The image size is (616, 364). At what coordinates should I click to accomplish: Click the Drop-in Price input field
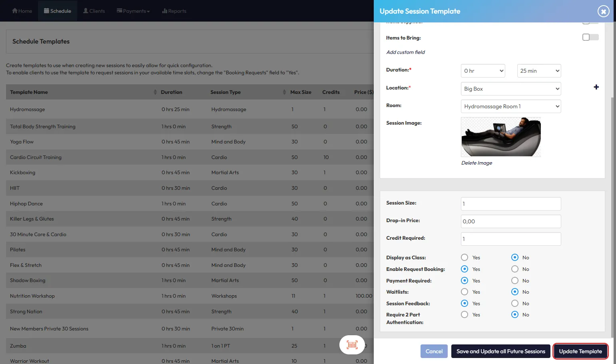pos(510,221)
